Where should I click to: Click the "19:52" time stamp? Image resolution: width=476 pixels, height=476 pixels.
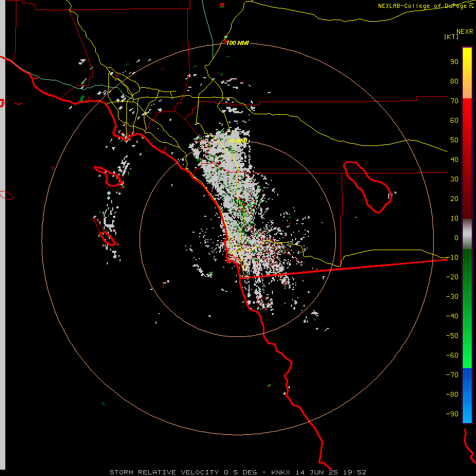(x=355, y=472)
